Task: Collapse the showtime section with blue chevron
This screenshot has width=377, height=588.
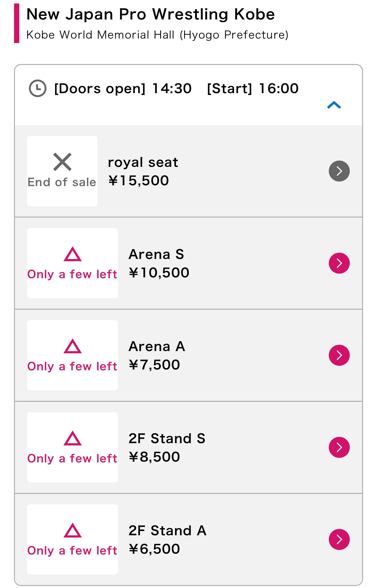Action: pos(334,105)
